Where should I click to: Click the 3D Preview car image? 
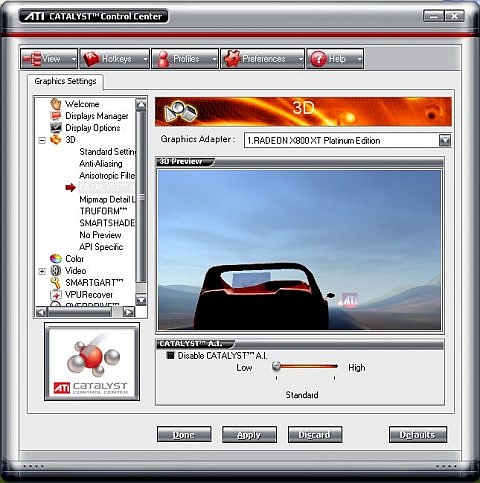(299, 250)
